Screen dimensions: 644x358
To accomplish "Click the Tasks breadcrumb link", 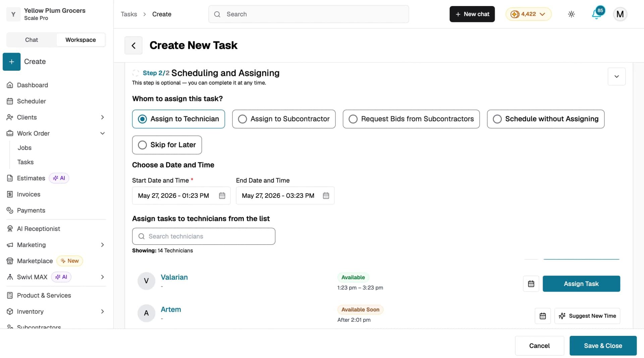I will point(129,14).
